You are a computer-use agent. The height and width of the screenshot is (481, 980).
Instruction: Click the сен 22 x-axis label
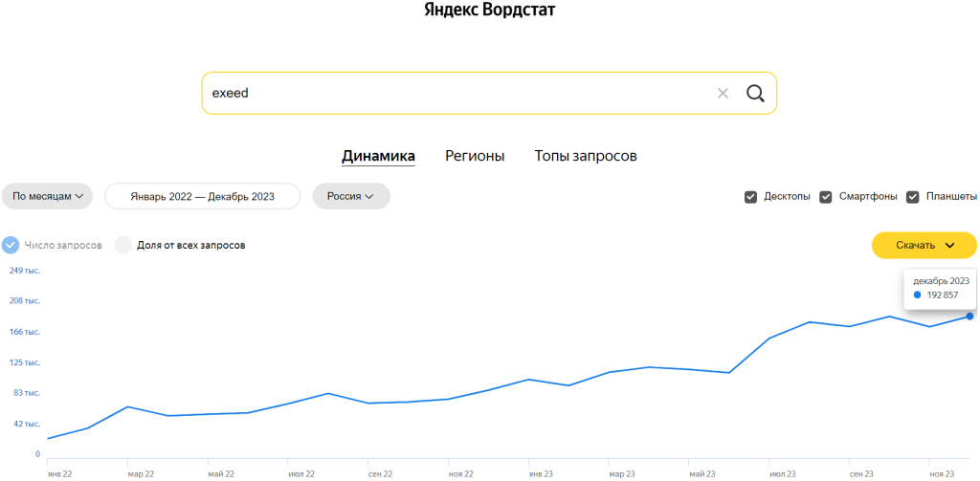[x=381, y=474]
